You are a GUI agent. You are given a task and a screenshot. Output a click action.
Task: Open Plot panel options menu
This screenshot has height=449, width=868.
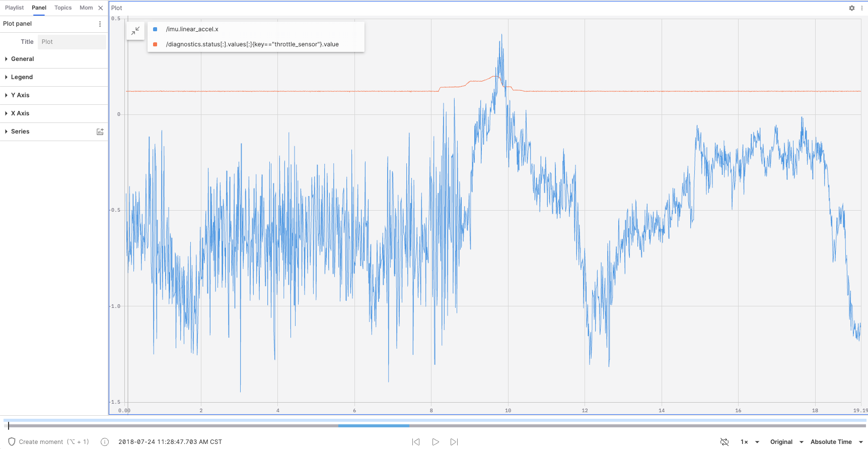[100, 24]
